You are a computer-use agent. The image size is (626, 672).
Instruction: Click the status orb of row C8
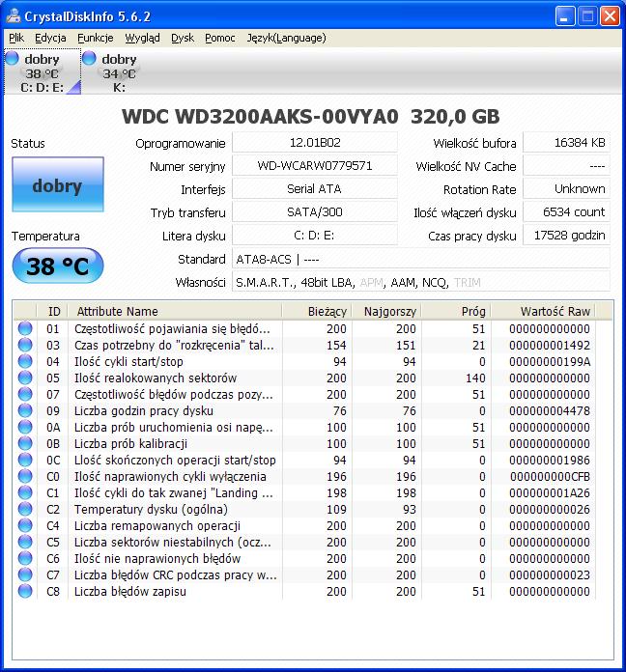pyautogui.click(x=25, y=591)
